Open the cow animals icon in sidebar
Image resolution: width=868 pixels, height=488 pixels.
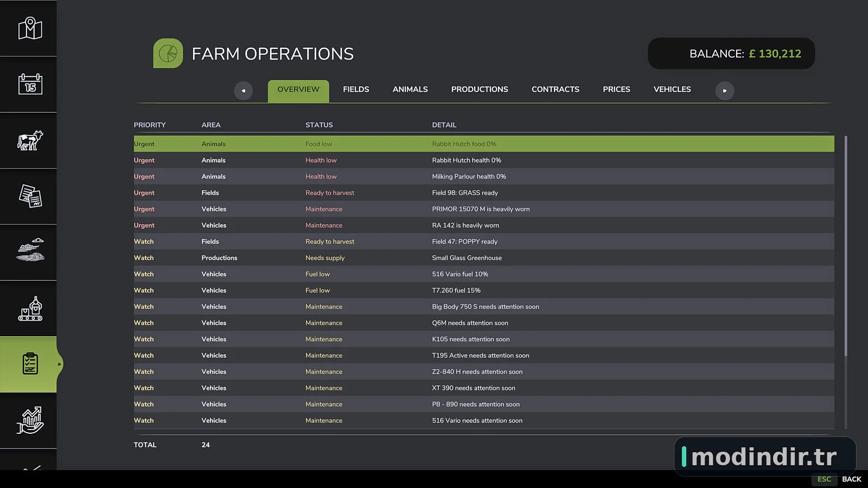click(30, 140)
